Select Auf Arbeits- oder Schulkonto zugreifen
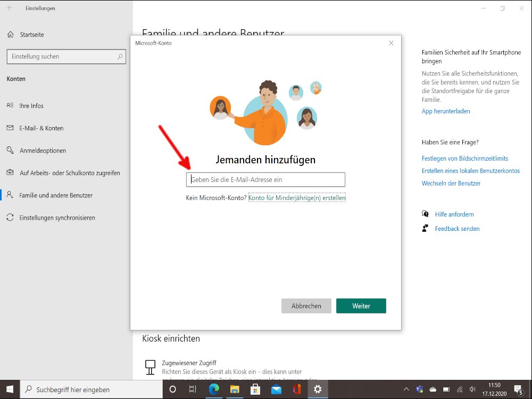The width and height of the screenshot is (532, 399). tap(69, 173)
